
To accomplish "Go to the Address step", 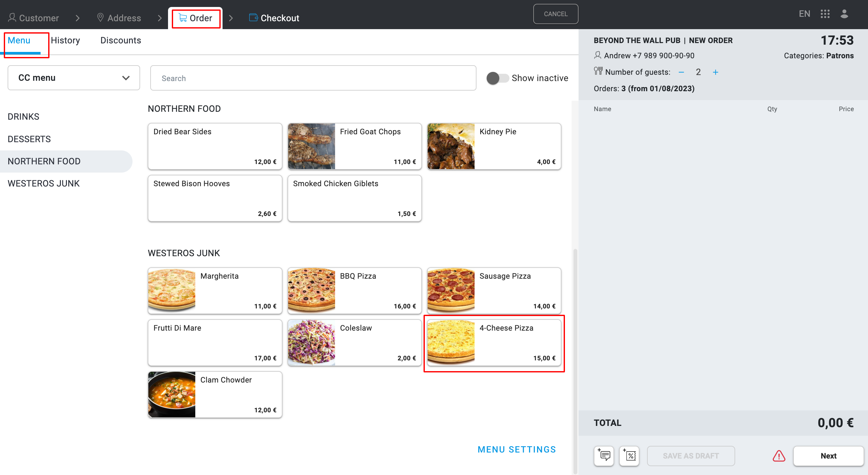I will click(x=119, y=18).
